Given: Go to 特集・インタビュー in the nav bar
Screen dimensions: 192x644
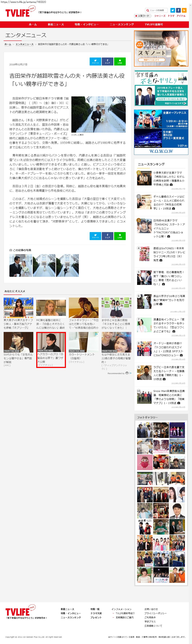Looking at the screenshot, I should [x=87, y=24].
